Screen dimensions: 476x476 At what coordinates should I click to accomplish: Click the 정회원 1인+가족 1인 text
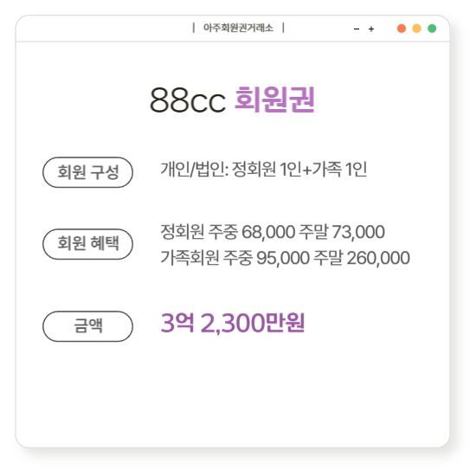tap(299, 169)
